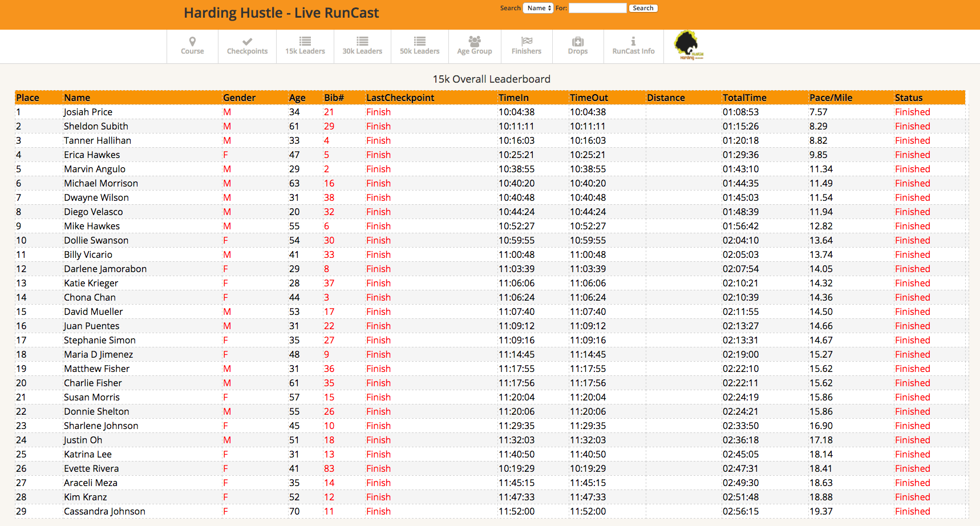Click the Harding Hustle - Live RunCast title

(281, 13)
